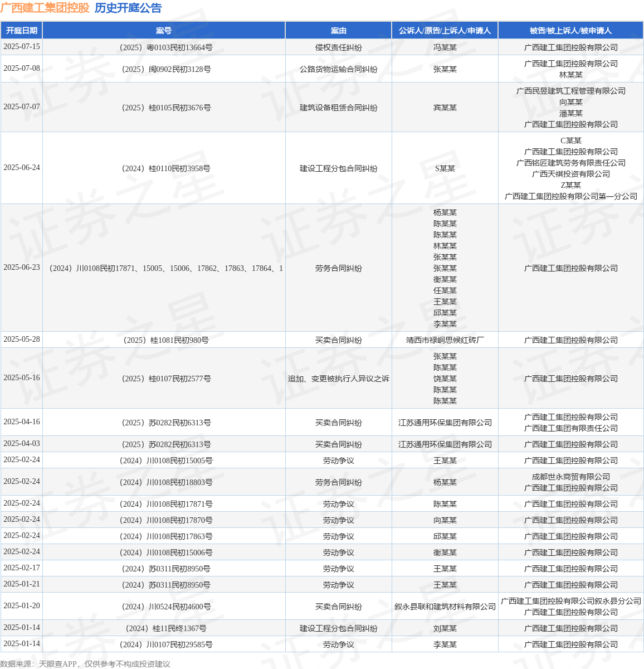Screen dimensions: 644x669
Task: Click plaintiff 刘某某
Action: click(445, 629)
